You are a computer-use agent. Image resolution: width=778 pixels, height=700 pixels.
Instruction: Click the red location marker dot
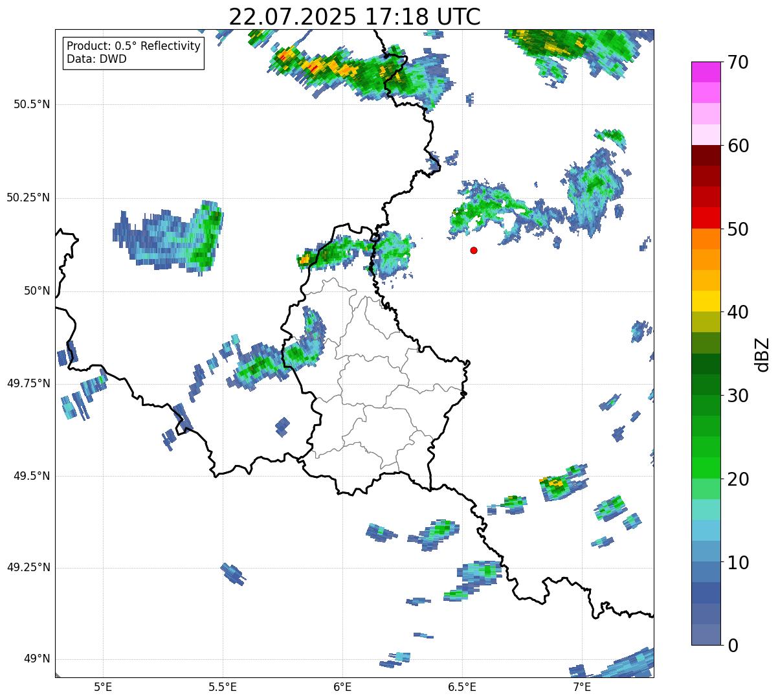tap(474, 250)
